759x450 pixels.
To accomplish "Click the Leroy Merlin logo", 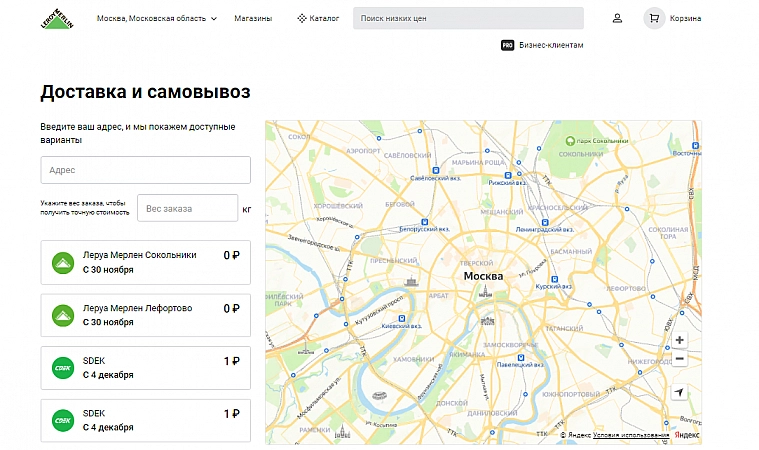I will pos(57,18).
